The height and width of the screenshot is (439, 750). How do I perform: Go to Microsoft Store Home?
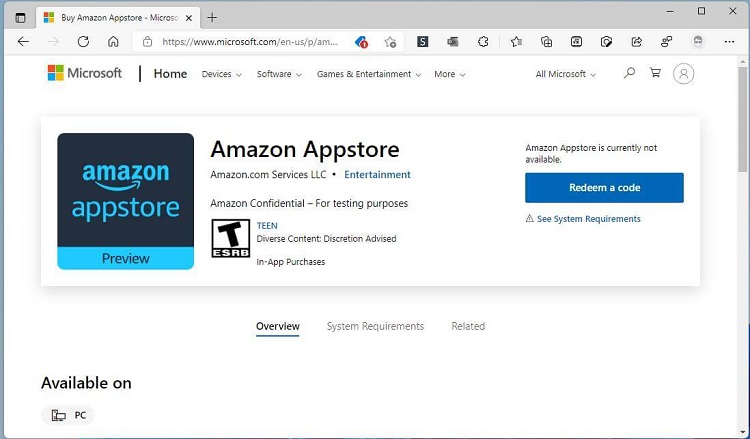tap(170, 74)
